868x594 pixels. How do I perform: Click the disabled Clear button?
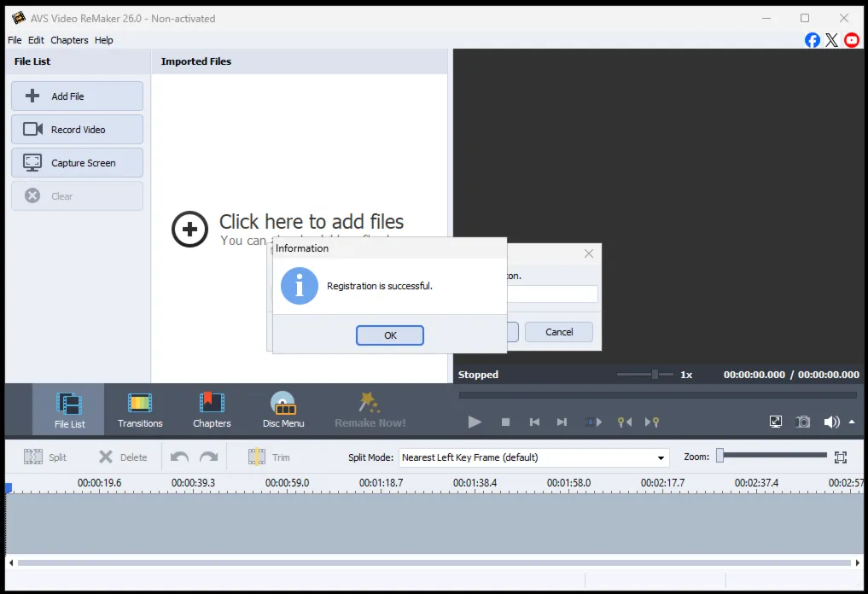(x=77, y=196)
